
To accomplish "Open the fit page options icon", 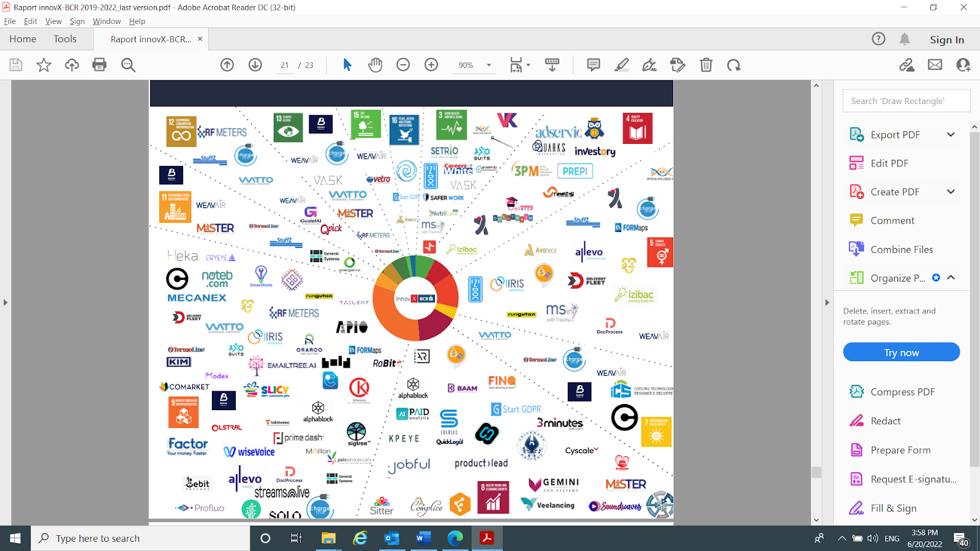I will click(519, 65).
